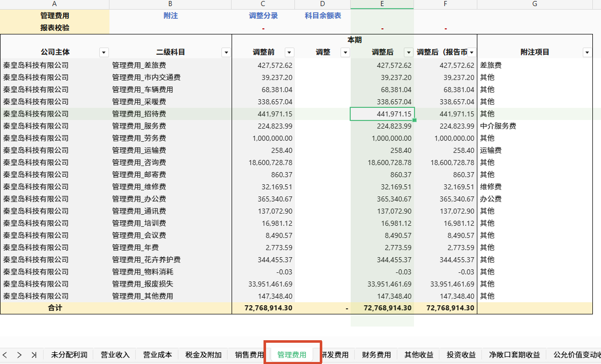Switch to the 未分配利润 sheet tab
The width and height of the screenshot is (601, 364).
pyautogui.click(x=69, y=355)
